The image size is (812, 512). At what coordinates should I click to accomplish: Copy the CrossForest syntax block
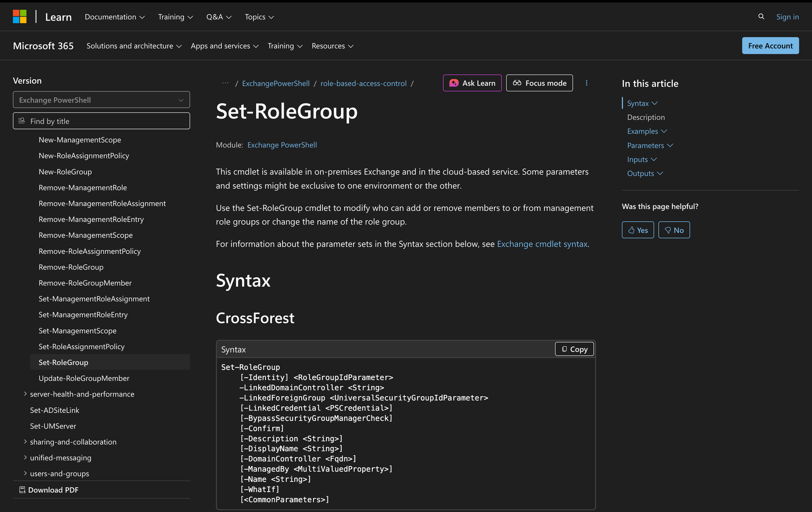coord(574,349)
